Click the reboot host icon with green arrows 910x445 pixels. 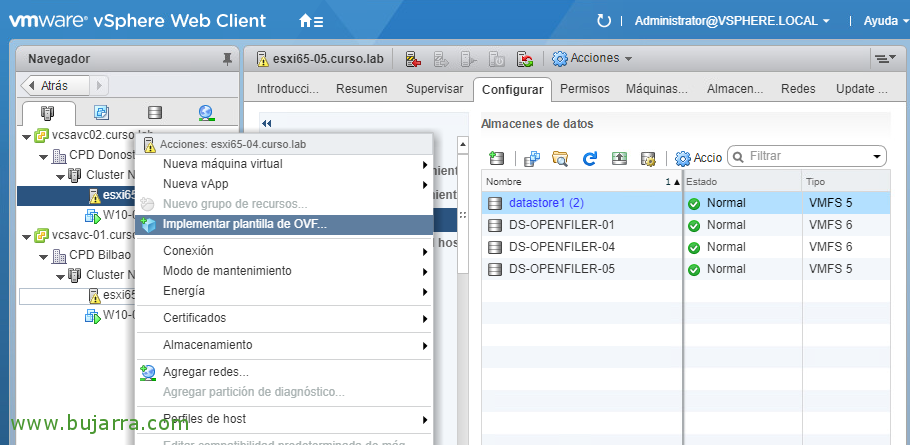(x=525, y=59)
